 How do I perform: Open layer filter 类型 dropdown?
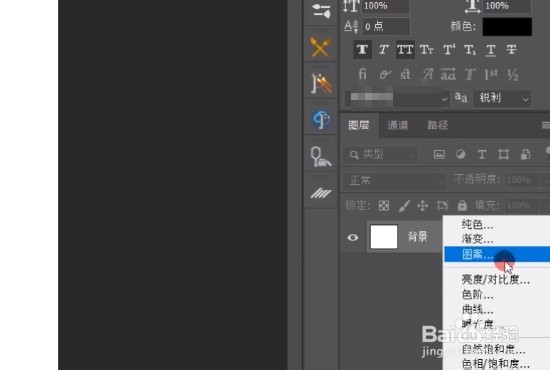point(381,154)
